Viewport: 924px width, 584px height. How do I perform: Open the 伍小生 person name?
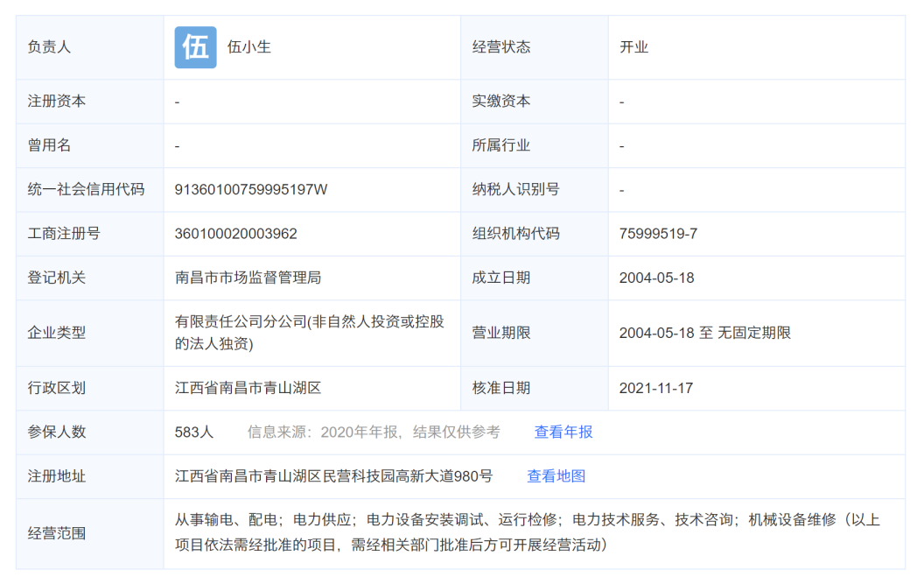pos(249,47)
